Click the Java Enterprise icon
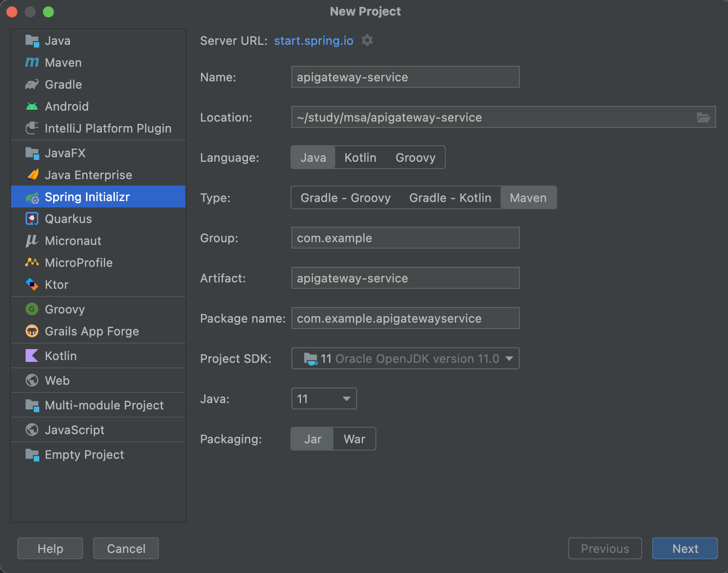 pyautogui.click(x=32, y=175)
